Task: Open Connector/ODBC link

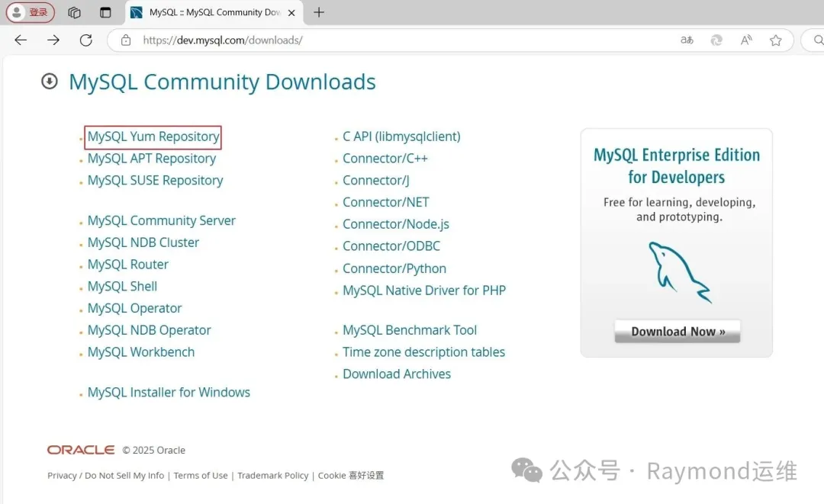Action: 391,246
